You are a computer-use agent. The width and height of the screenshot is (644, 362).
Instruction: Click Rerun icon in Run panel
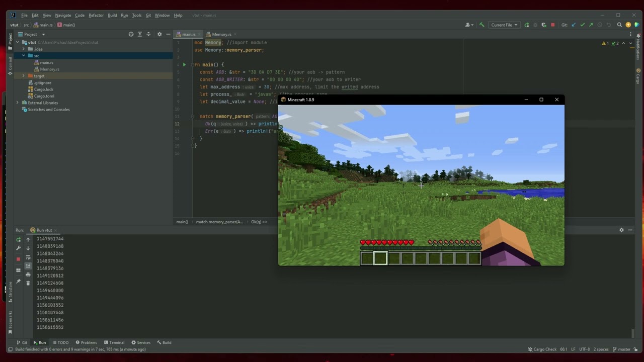tap(19, 240)
